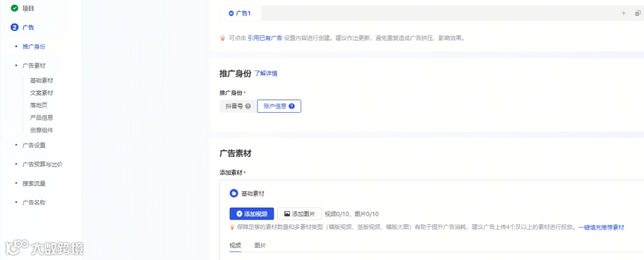
Task: Jump to 基础素材 in sidebar
Action: coord(42,81)
